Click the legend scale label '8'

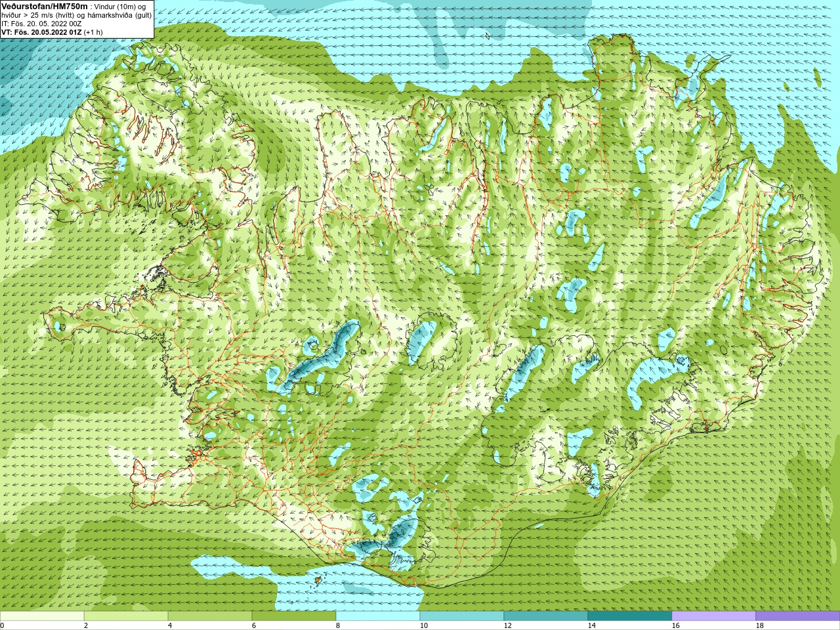click(x=338, y=625)
